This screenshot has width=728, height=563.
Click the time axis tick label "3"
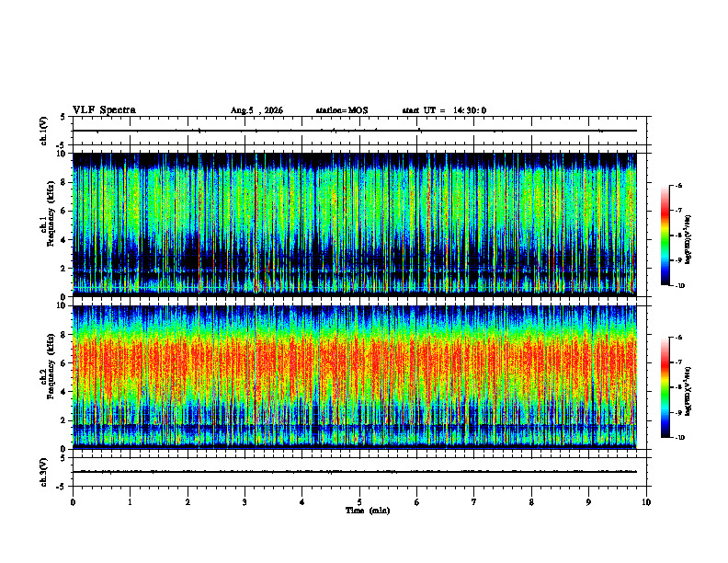point(245,502)
